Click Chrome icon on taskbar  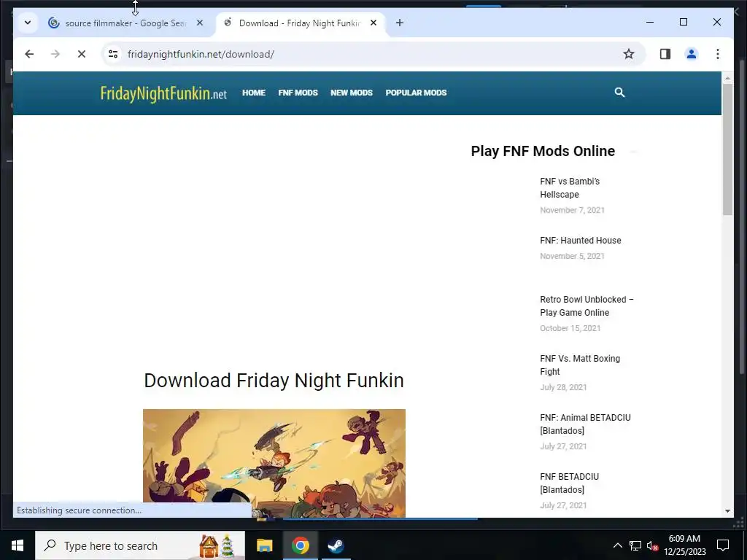click(x=300, y=545)
